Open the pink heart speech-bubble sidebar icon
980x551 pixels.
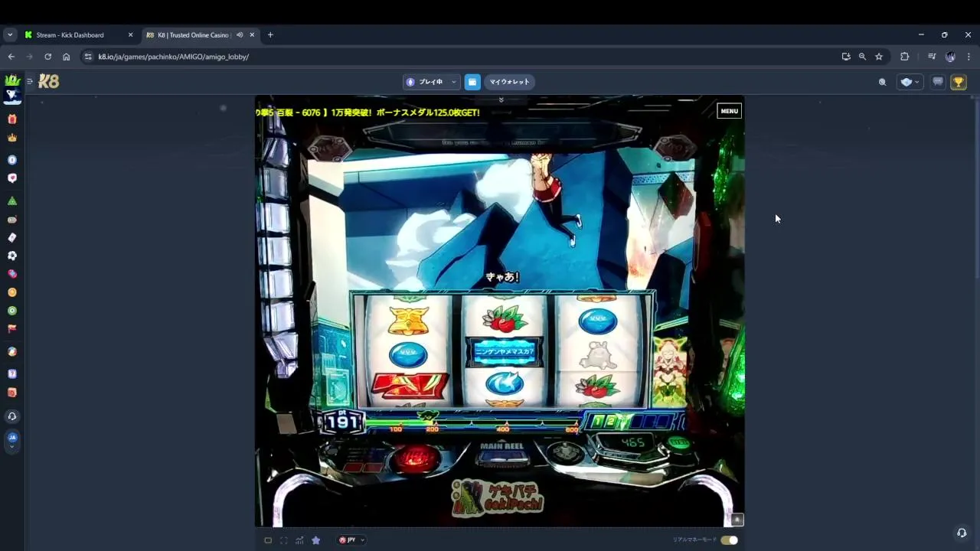[12, 178]
